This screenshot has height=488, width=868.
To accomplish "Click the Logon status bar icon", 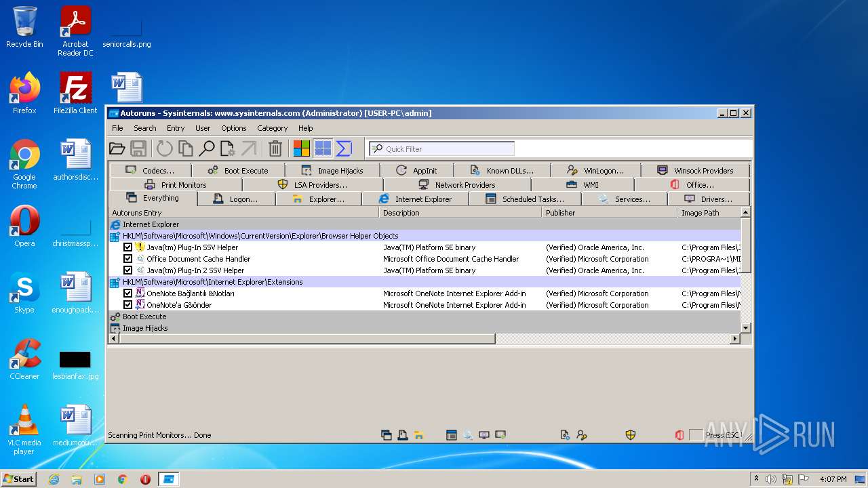I will tap(402, 435).
